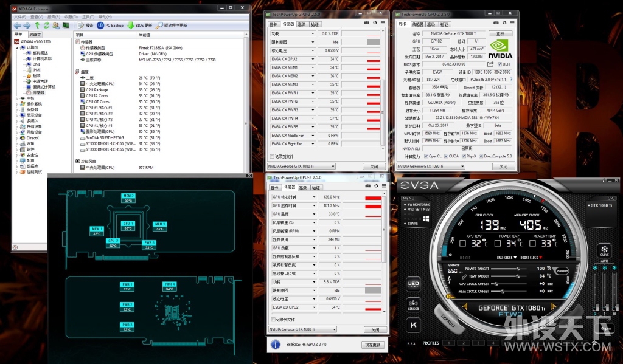Click the 查找 lookup button in GPU-Z
Image resolution: width=623 pixels, height=364 pixels.
pyautogui.click(x=500, y=34)
